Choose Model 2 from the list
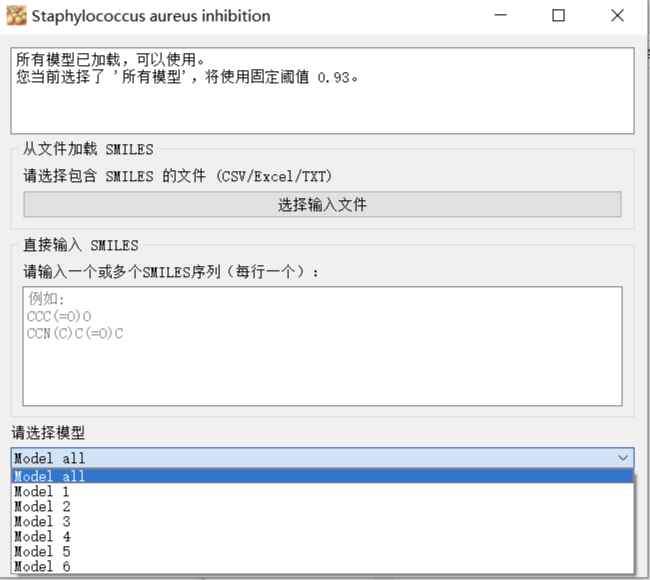650x580 pixels. [322, 507]
